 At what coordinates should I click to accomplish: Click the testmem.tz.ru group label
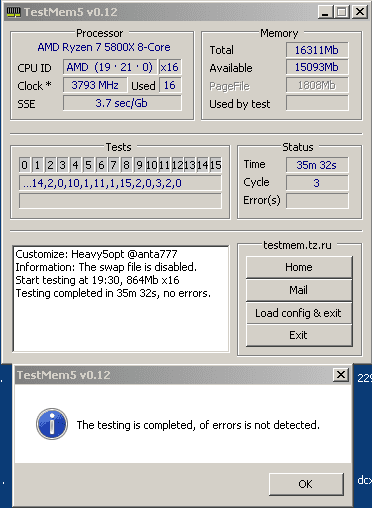point(297,245)
